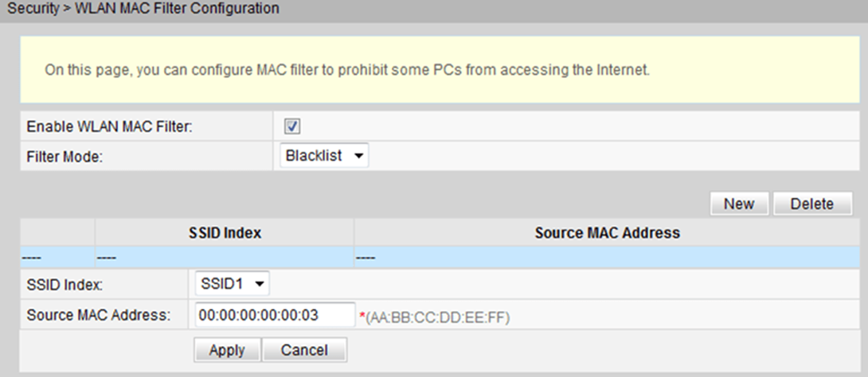Click the New button
The width and height of the screenshot is (868, 377).
(739, 204)
